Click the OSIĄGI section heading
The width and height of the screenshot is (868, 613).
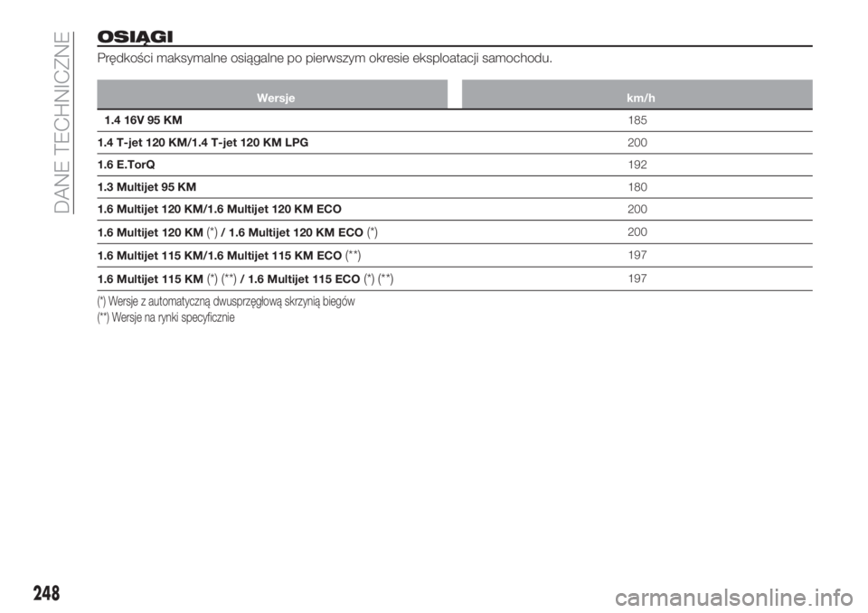135,37
